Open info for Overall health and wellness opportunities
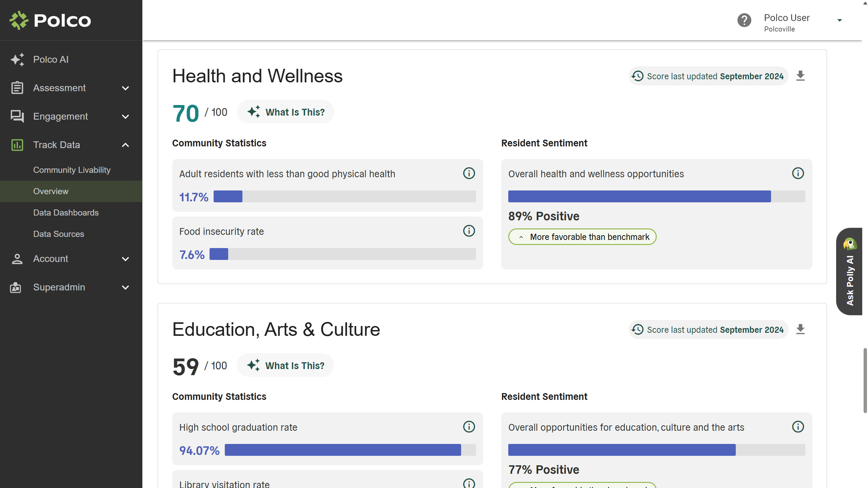Screen dimensions: 868x488 tap(798, 174)
